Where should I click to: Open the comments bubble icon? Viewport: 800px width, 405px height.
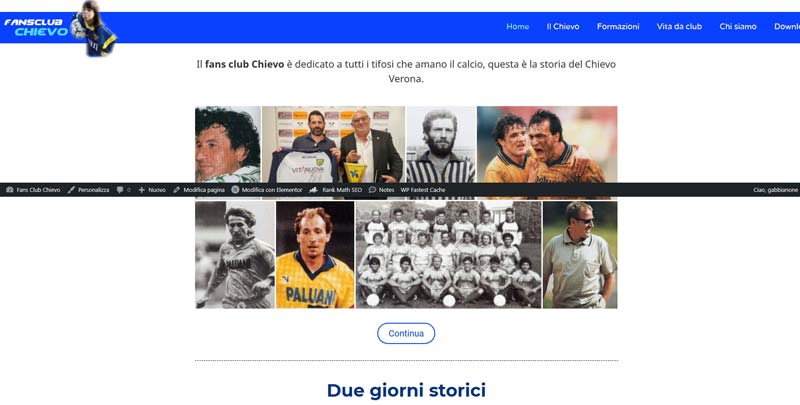click(x=120, y=189)
